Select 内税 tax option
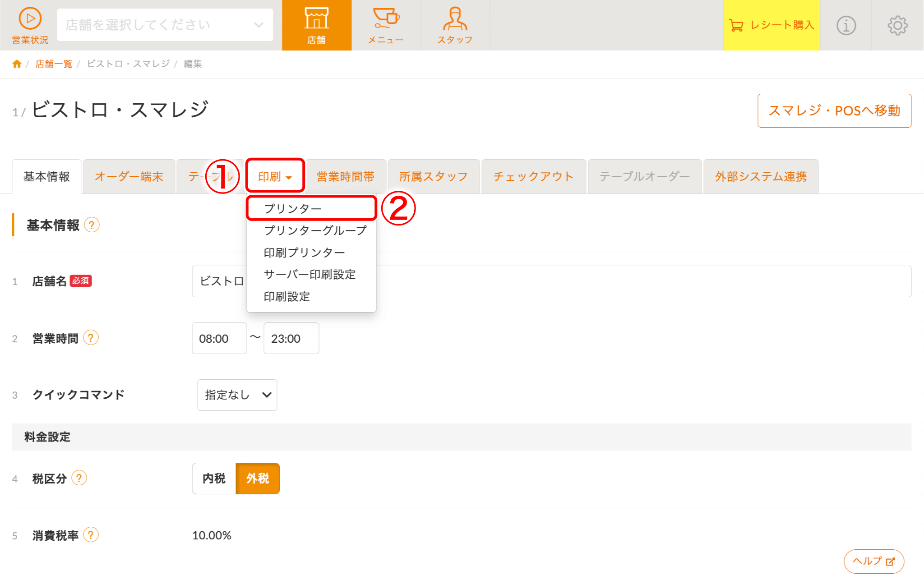Viewport: 924px width, 580px height. 214,478
